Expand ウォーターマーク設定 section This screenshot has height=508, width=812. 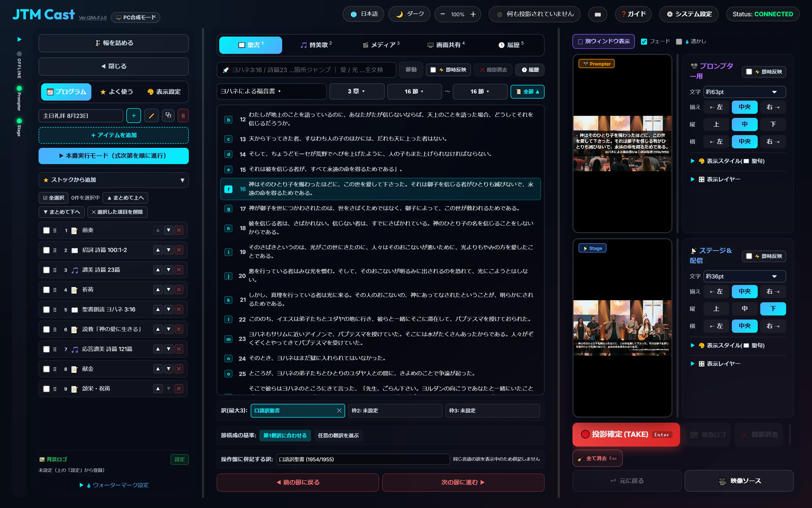click(x=114, y=485)
